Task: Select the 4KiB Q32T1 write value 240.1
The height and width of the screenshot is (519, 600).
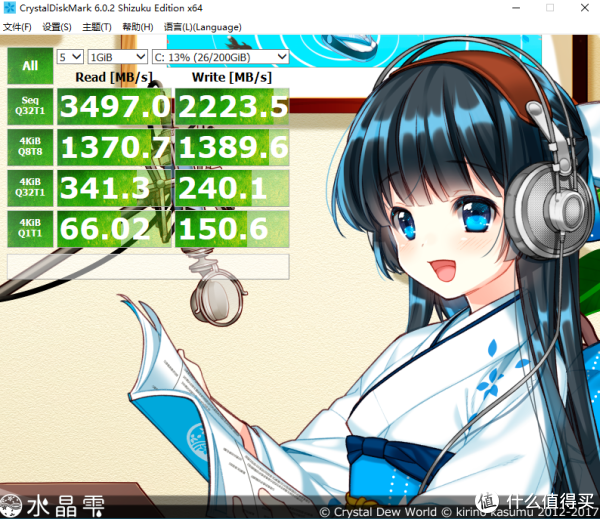Action: click(x=232, y=188)
